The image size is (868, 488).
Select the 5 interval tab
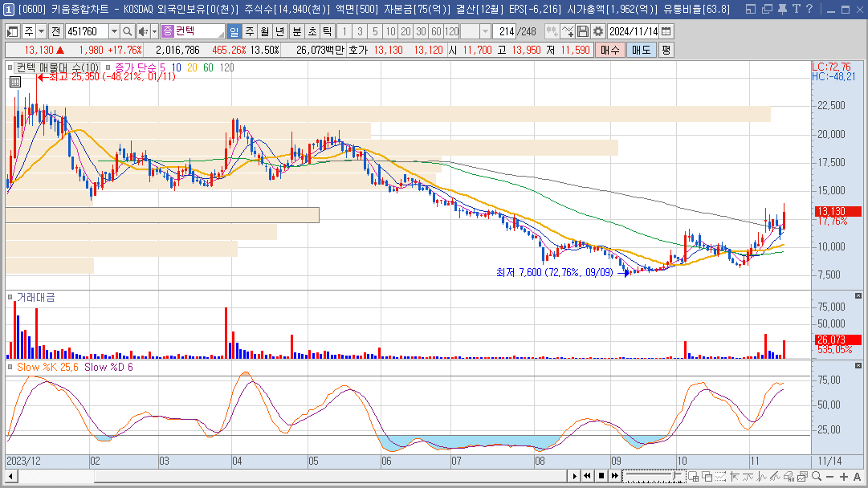tap(375, 31)
